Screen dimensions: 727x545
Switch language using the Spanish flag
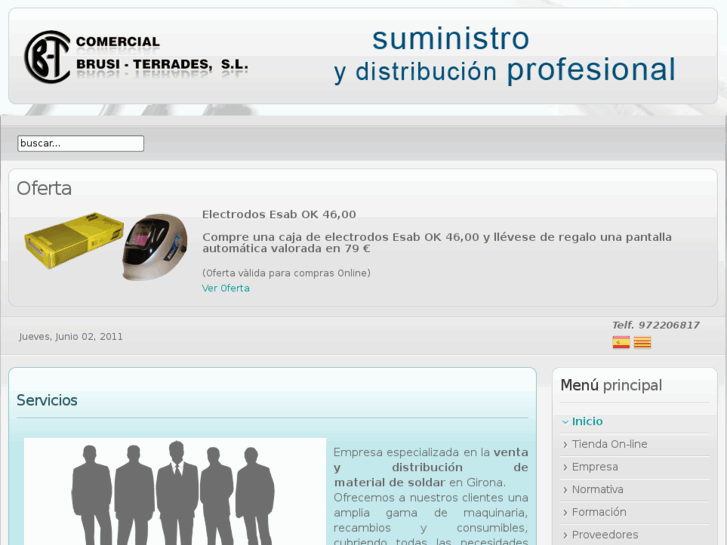pos(621,342)
